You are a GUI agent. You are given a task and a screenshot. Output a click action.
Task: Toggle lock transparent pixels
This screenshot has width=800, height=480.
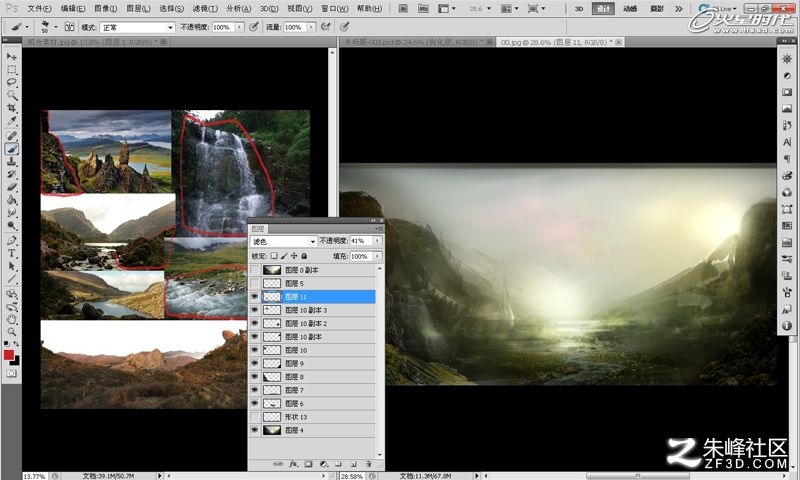click(274, 256)
